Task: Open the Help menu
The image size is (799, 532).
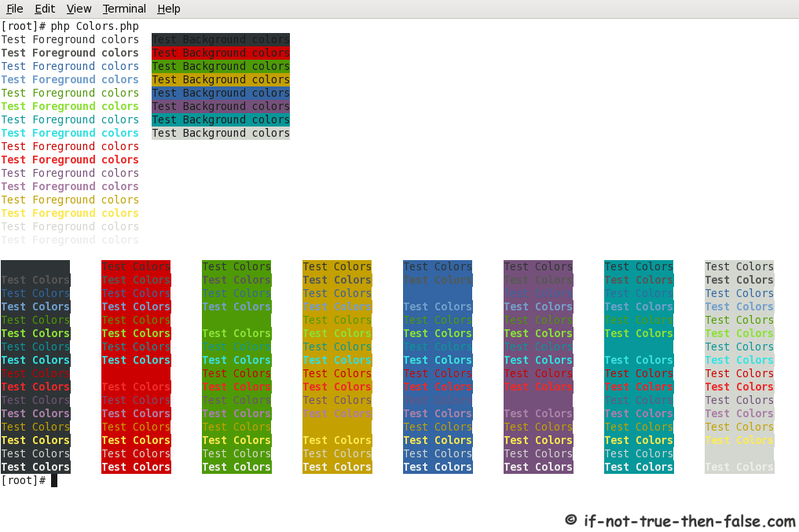Action: pyautogui.click(x=169, y=9)
